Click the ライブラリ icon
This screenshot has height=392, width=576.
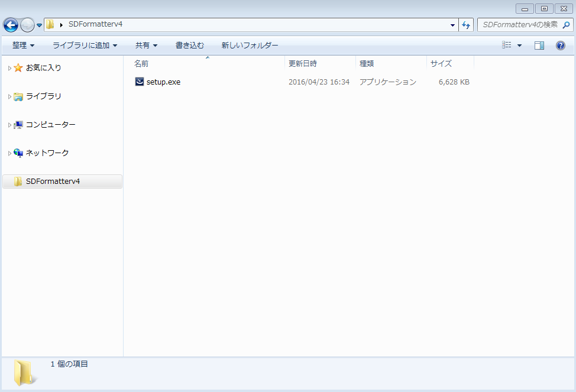click(x=18, y=96)
